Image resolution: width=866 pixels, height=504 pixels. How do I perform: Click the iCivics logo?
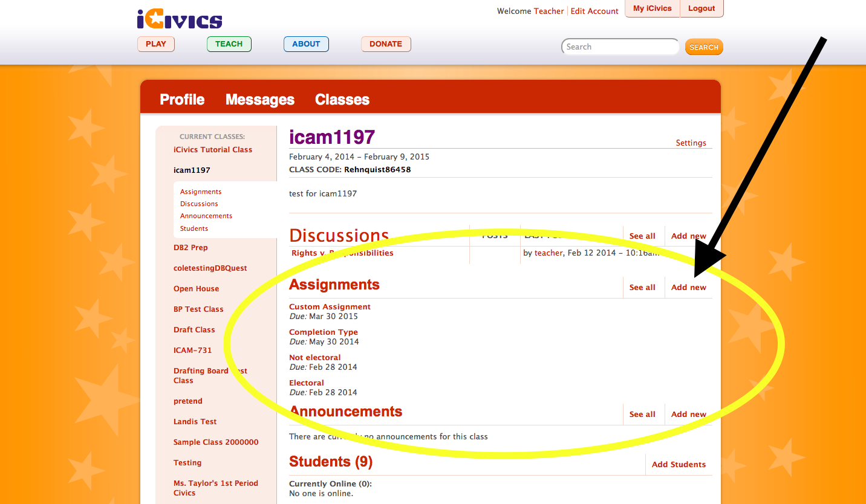click(180, 19)
